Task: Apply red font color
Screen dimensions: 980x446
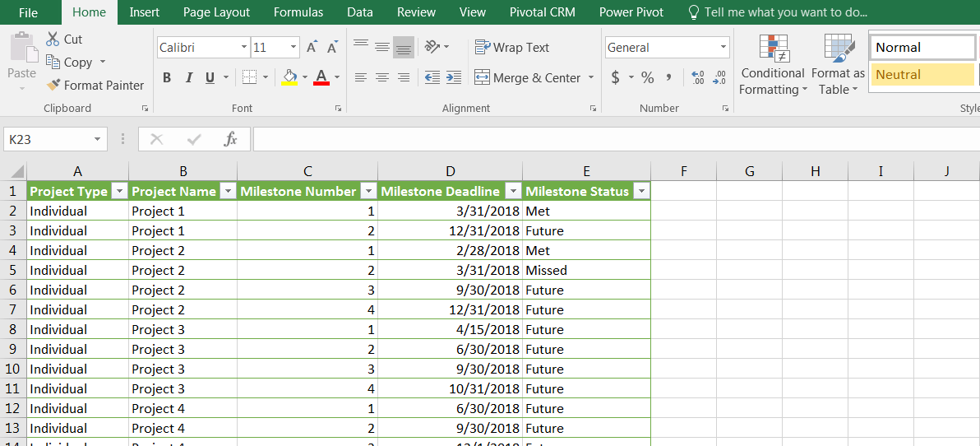Action: coord(321,77)
